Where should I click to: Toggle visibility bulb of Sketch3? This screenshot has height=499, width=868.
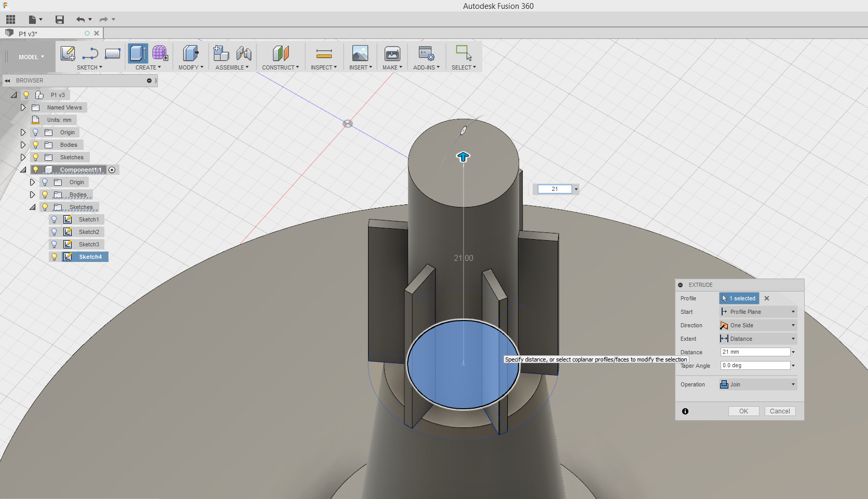(x=54, y=244)
